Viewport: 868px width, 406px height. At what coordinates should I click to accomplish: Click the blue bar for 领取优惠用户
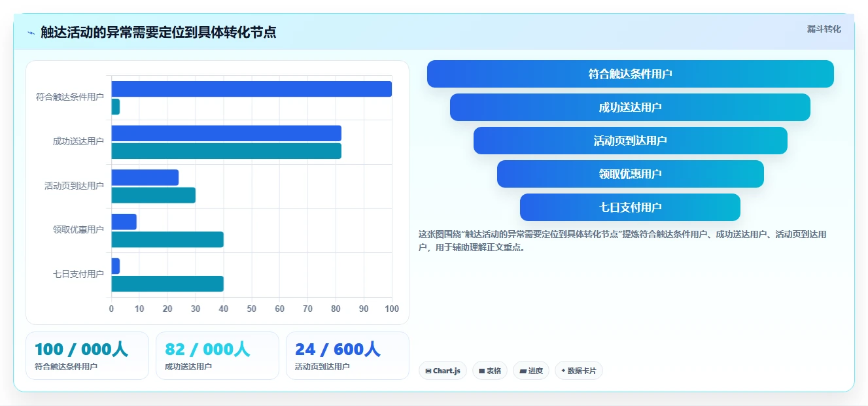pyautogui.click(x=124, y=222)
